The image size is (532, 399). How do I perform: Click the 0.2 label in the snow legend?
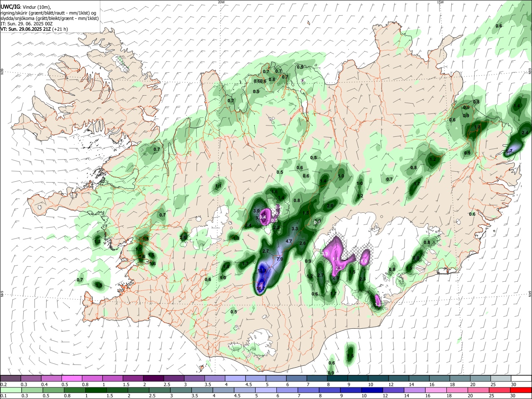[3, 384]
